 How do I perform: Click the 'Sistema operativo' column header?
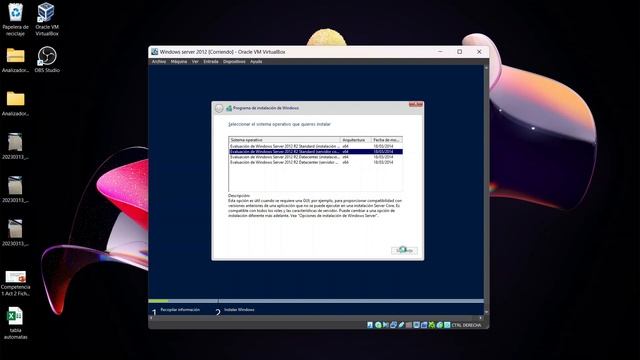coord(284,140)
